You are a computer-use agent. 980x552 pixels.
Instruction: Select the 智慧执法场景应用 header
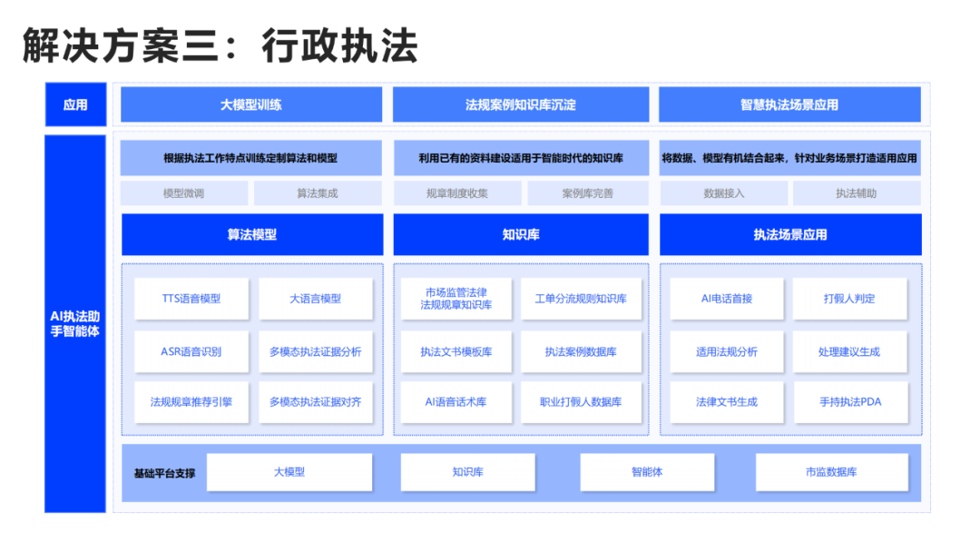pyautogui.click(x=789, y=104)
